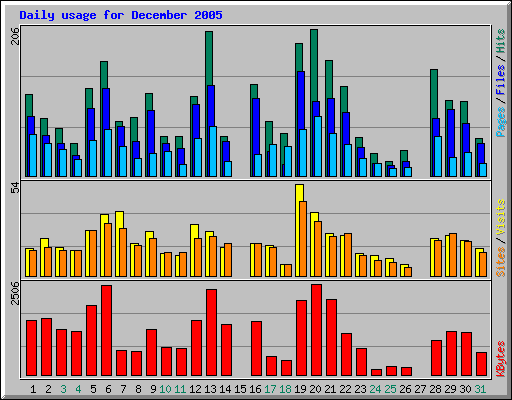The height and width of the screenshot is (400, 512).
Task: Click the 54 axis maximum label
Action: pyautogui.click(x=15, y=188)
